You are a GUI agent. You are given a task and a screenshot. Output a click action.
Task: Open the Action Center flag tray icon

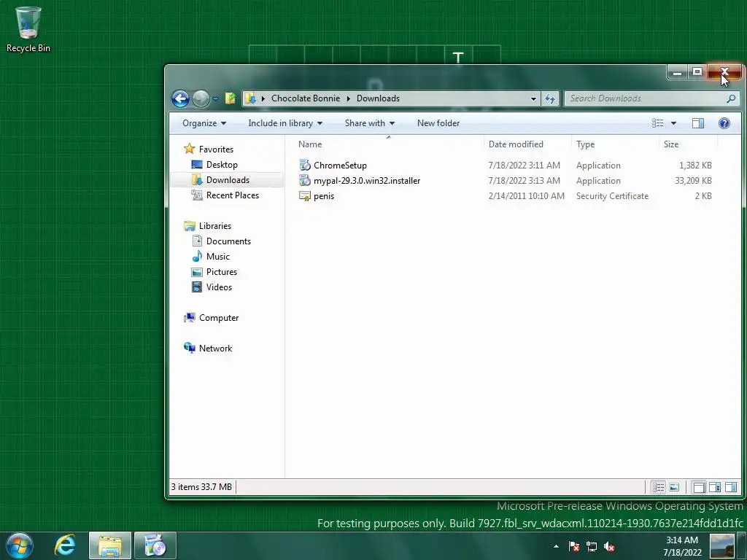(574, 546)
